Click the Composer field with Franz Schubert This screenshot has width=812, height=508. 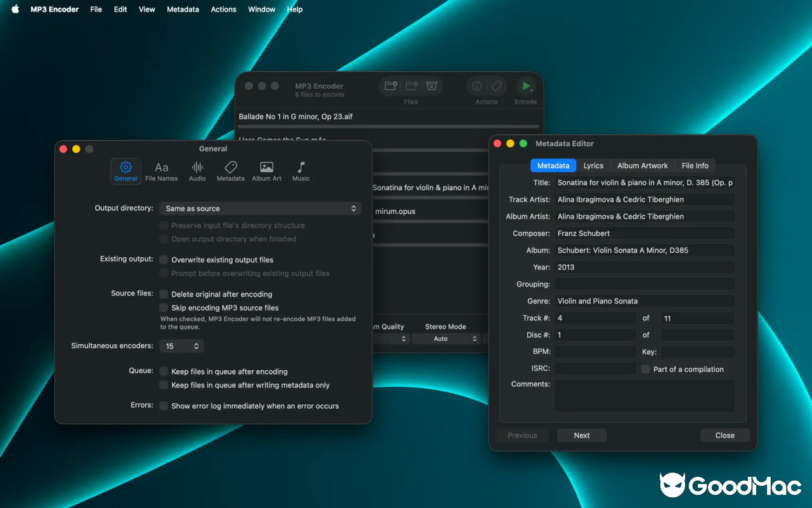click(645, 233)
